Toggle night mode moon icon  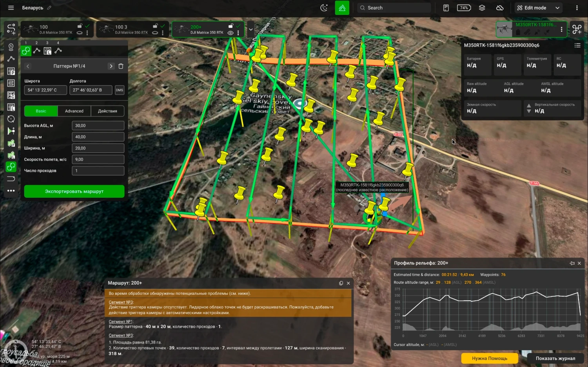324,8
